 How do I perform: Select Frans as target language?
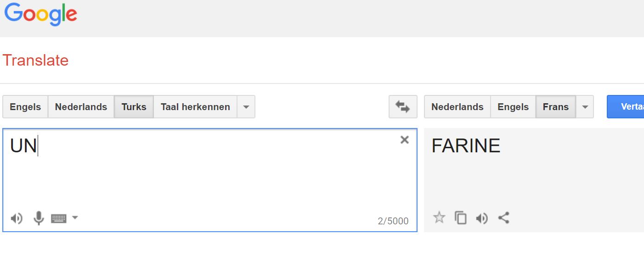pyautogui.click(x=555, y=107)
